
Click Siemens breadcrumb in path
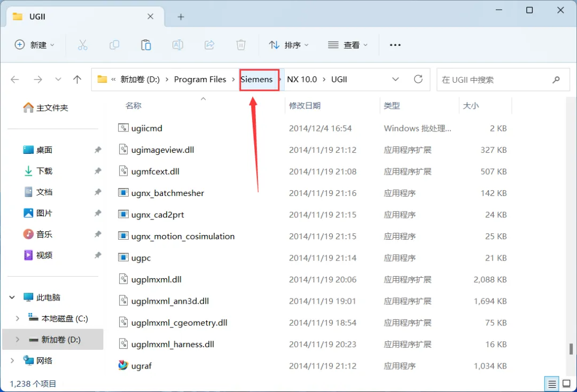pos(257,80)
